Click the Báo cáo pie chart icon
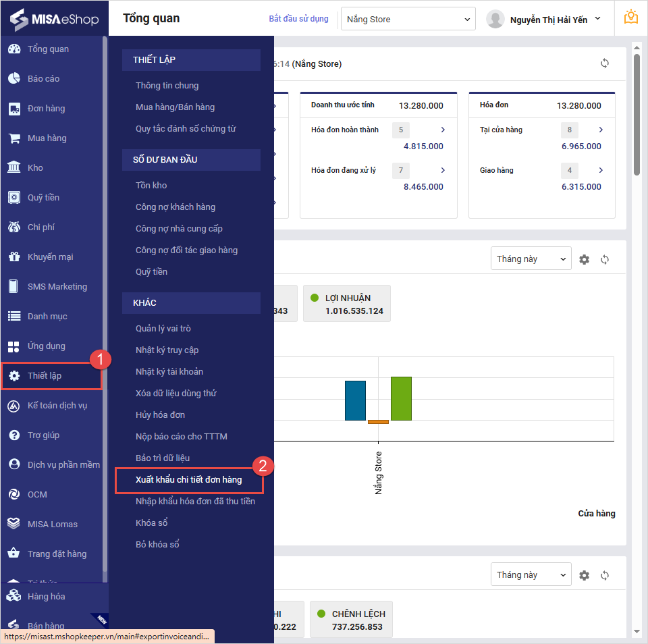Screen dimensions: 648x644 tap(13, 79)
